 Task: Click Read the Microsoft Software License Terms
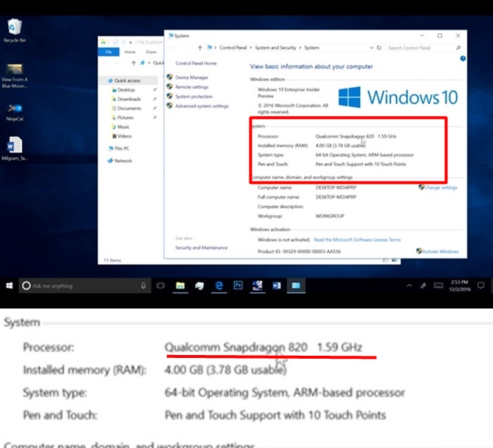click(x=357, y=240)
